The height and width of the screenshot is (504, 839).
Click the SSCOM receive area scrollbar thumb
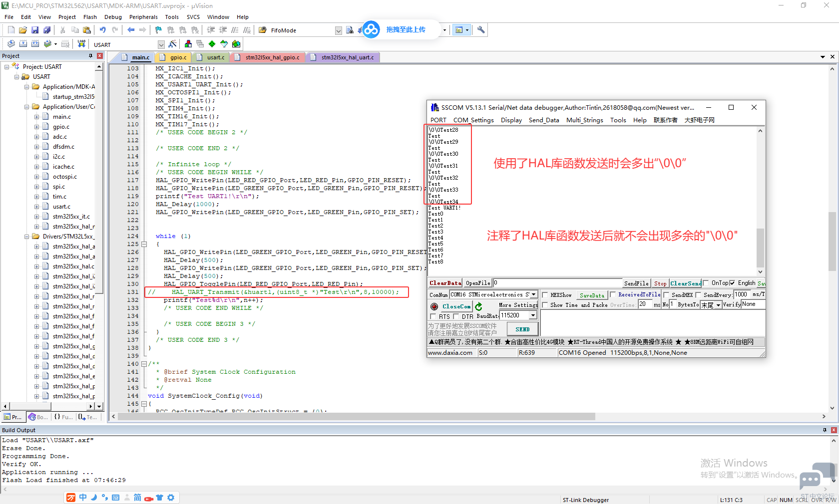(x=760, y=248)
